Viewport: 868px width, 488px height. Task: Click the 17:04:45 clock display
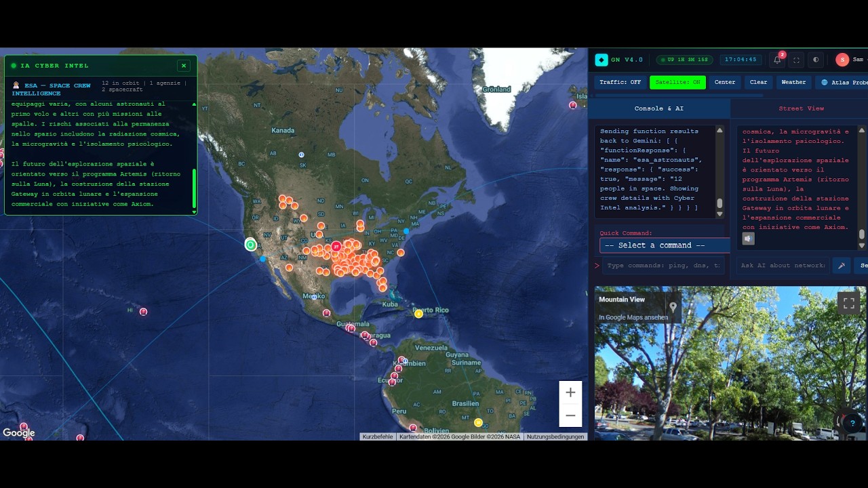[741, 60]
